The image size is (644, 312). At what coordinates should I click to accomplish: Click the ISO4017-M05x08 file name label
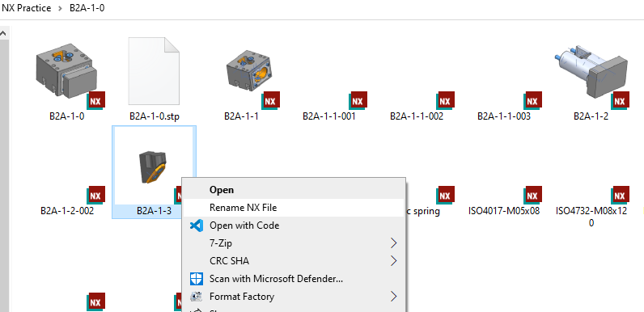(504, 212)
